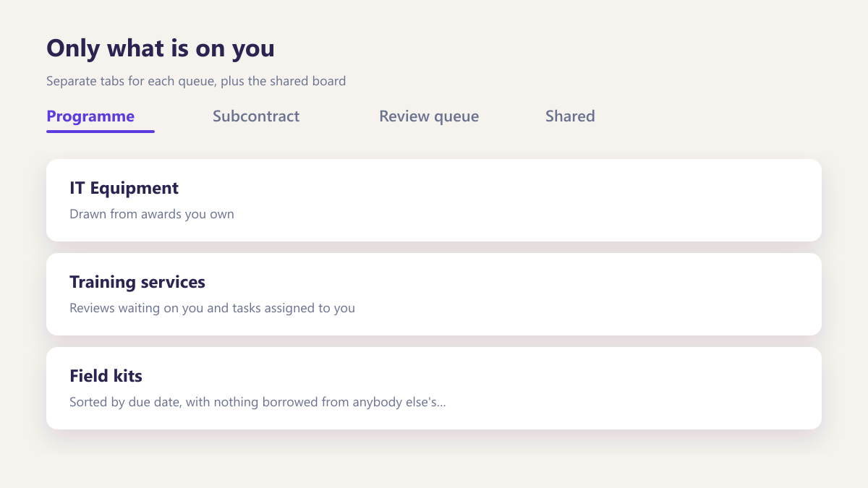Click the 'Separate tabs for each queue' subtitle
Image resolution: width=868 pixels, height=488 pixels.
pos(196,81)
